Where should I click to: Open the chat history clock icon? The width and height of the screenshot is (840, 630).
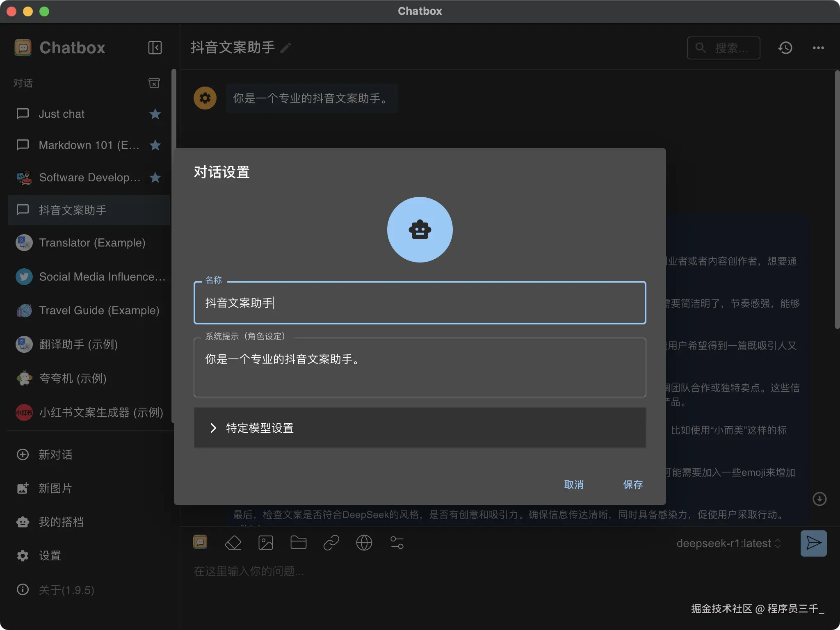point(785,48)
